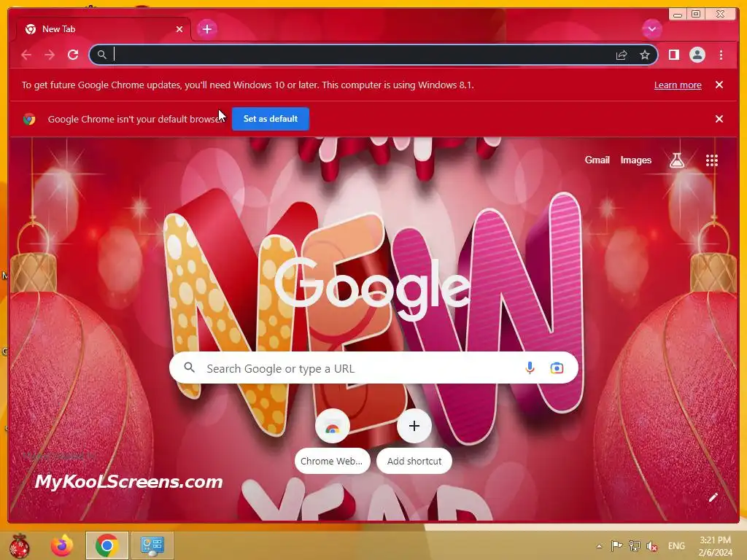The height and width of the screenshot is (560, 747).
Task: Show hidden tray icons arrow
Action: pos(600,546)
